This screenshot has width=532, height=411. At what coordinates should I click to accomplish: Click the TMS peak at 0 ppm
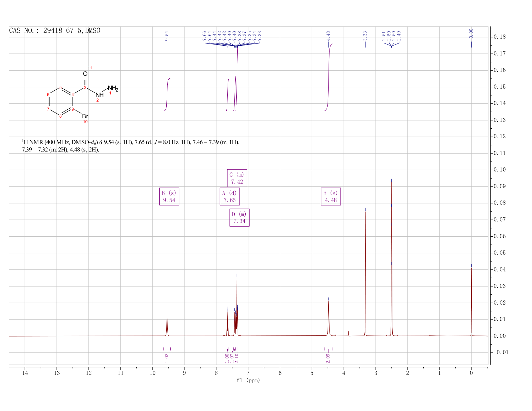coord(471,301)
